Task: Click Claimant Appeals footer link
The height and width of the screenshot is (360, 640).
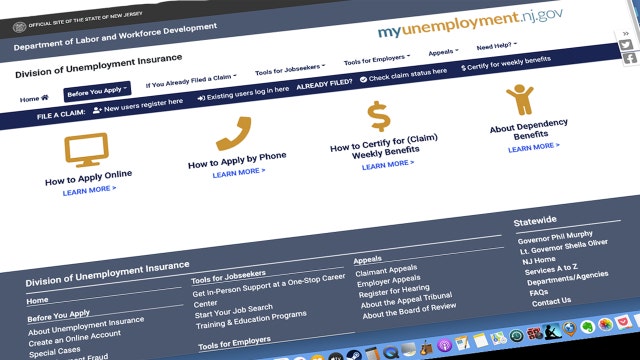Action: click(x=386, y=270)
